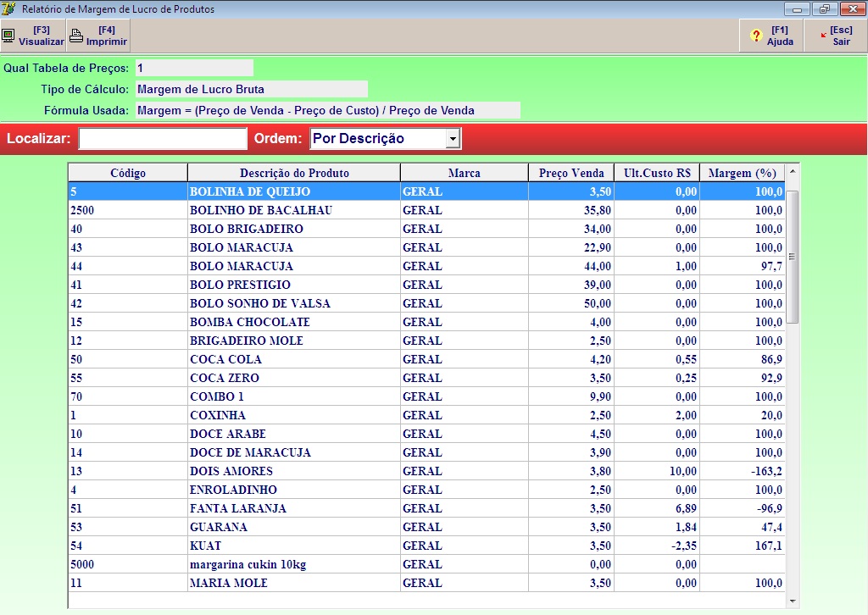
Task: Click the Marca column header
Action: pos(465,173)
